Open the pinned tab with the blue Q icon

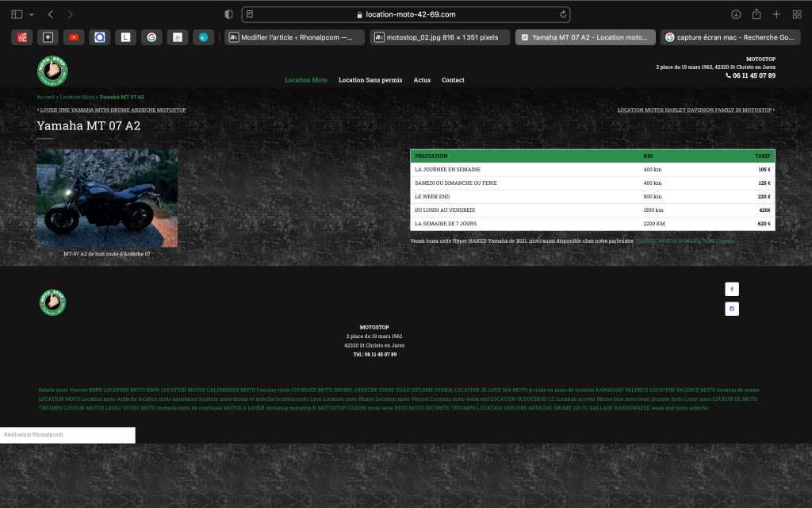point(99,37)
